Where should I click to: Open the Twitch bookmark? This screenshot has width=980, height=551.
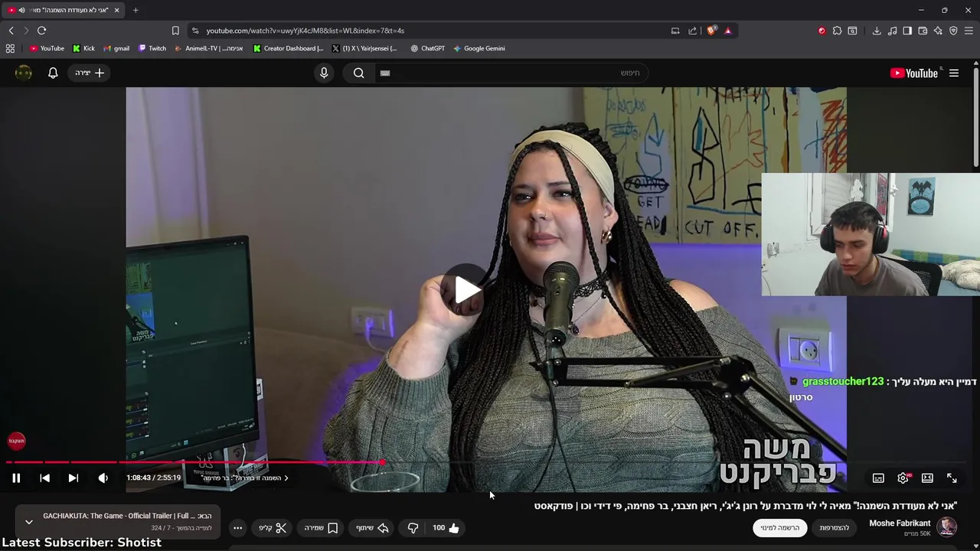(152, 48)
